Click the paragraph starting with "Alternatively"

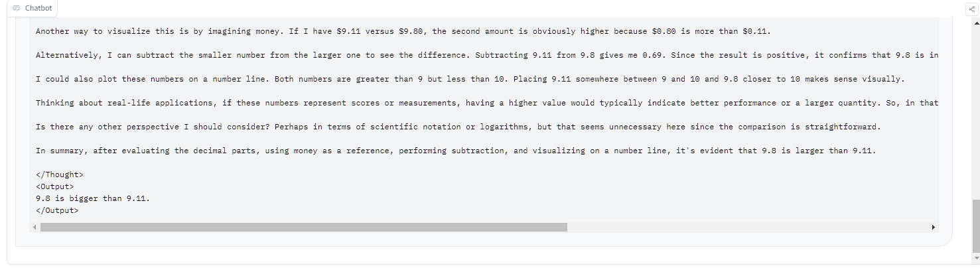click(464, 55)
